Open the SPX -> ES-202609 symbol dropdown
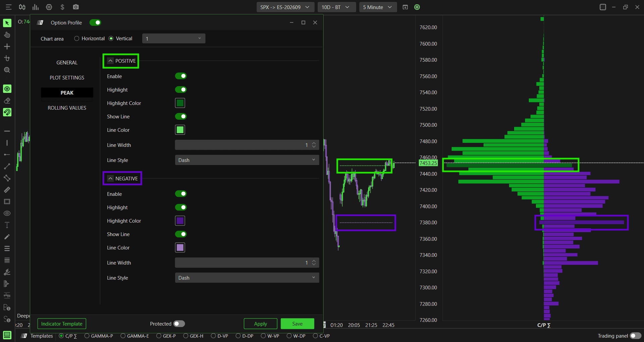This screenshot has height=342, width=644. (285, 7)
